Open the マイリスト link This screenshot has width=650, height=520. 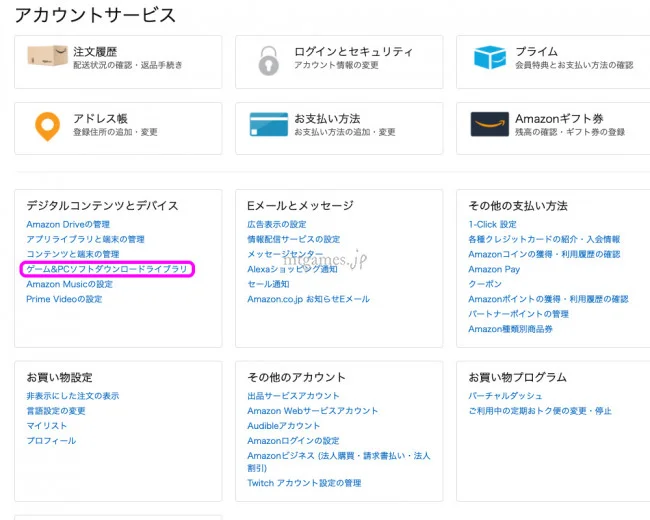point(46,426)
